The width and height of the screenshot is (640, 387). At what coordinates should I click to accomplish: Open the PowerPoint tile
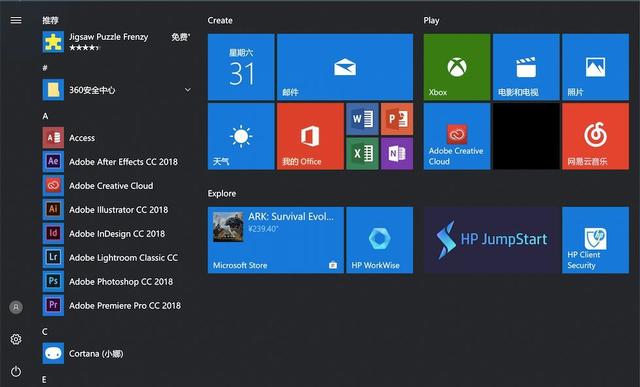tap(397, 119)
